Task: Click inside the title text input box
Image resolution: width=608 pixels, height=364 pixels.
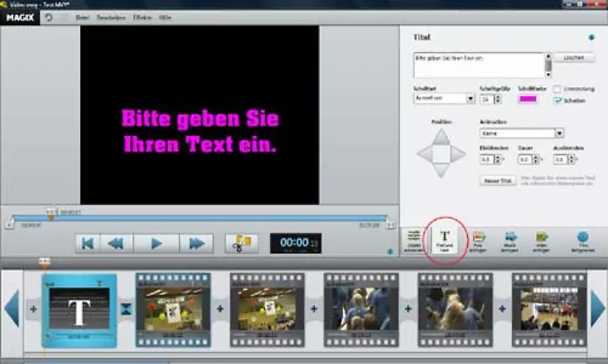Action: 479,65
